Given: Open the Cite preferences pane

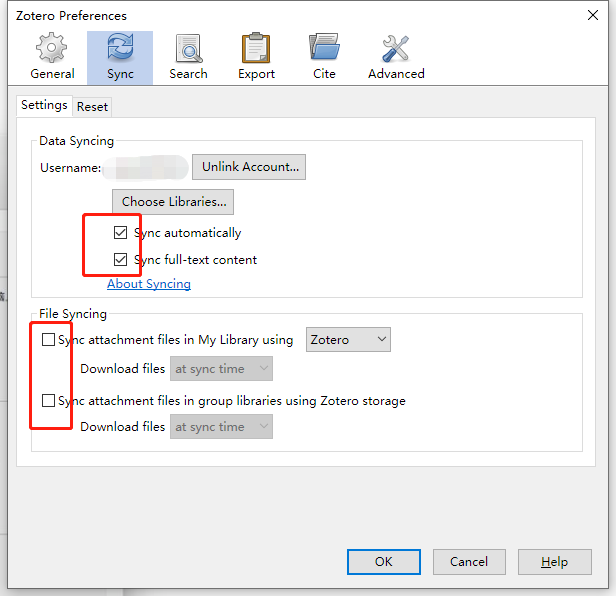Looking at the screenshot, I should pyautogui.click(x=324, y=58).
